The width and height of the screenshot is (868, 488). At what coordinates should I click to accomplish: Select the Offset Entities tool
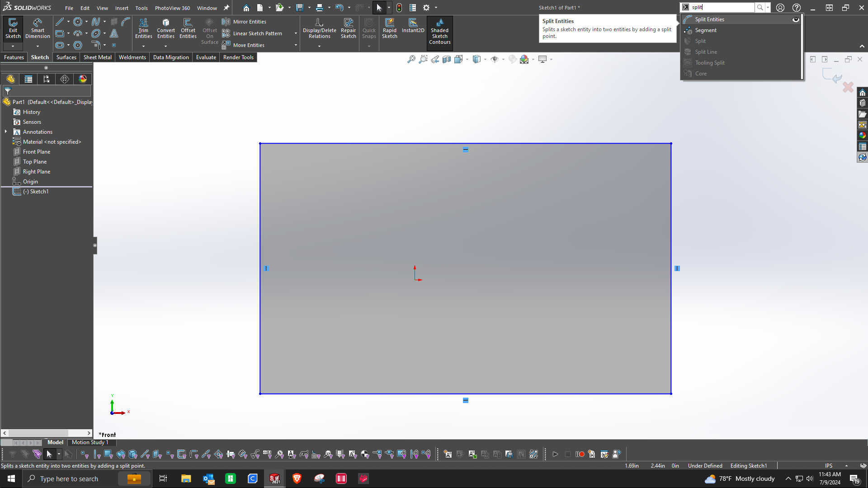click(x=188, y=28)
